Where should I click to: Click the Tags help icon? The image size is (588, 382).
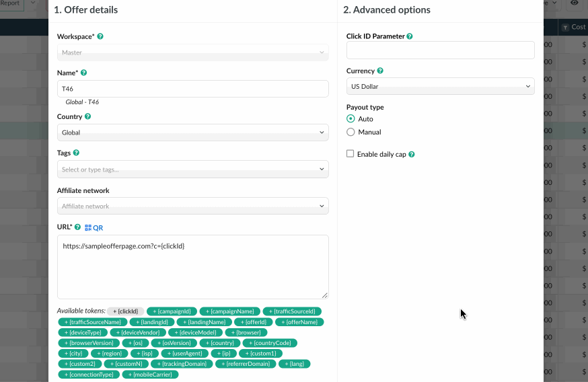pos(76,153)
